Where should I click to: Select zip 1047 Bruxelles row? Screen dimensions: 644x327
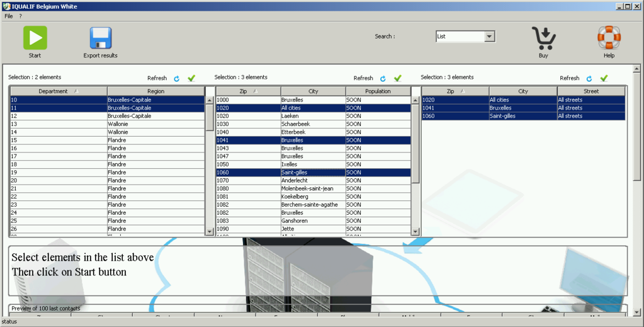pos(314,156)
